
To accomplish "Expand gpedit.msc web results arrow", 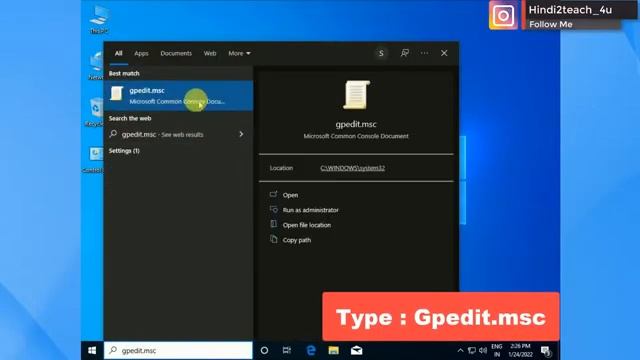I will 241,134.
